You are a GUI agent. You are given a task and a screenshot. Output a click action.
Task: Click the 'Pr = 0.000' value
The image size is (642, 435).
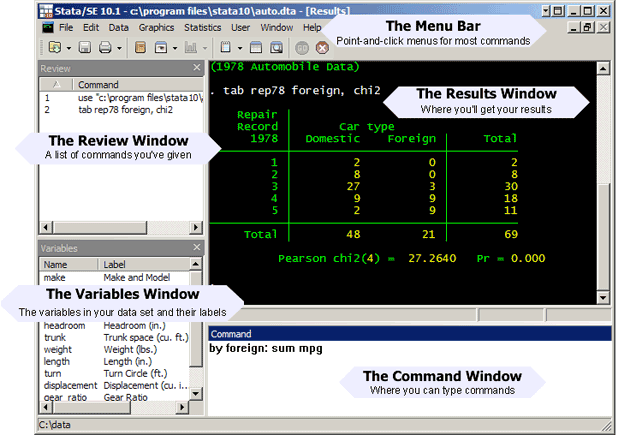pyautogui.click(x=511, y=258)
